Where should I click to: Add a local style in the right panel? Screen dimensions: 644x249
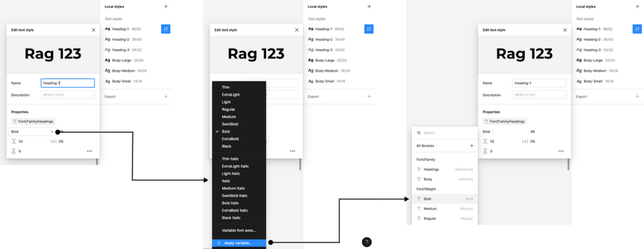click(637, 6)
